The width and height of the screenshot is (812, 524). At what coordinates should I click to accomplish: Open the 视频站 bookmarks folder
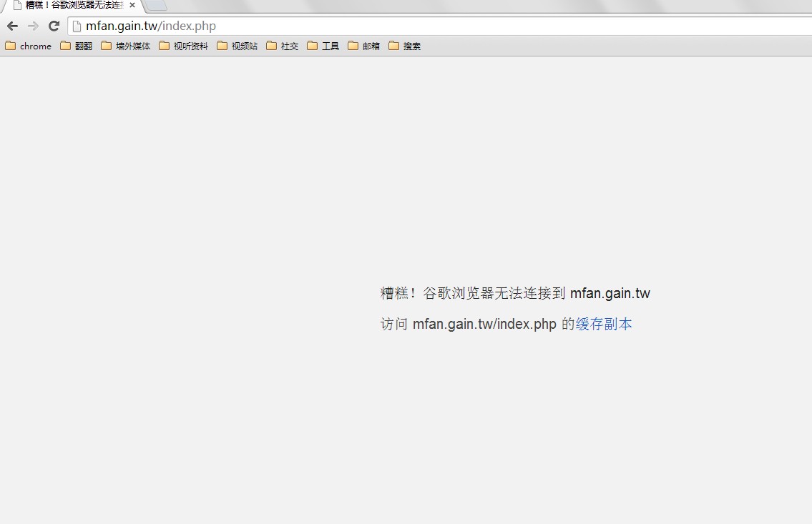(238, 46)
